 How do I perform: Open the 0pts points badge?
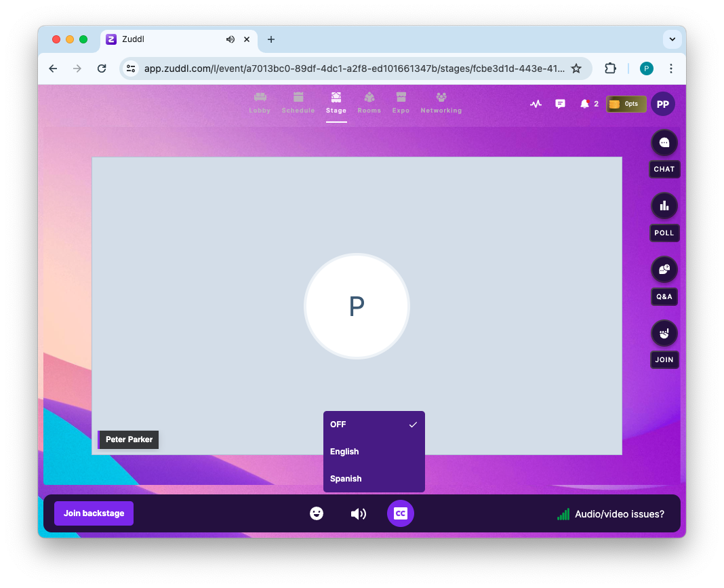(626, 104)
